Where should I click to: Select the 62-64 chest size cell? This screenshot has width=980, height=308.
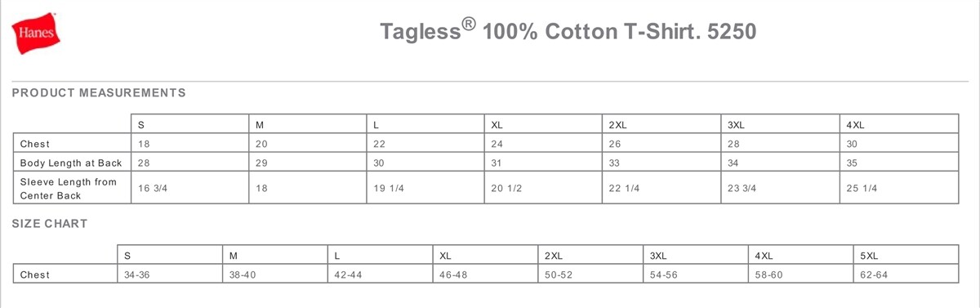(905, 275)
